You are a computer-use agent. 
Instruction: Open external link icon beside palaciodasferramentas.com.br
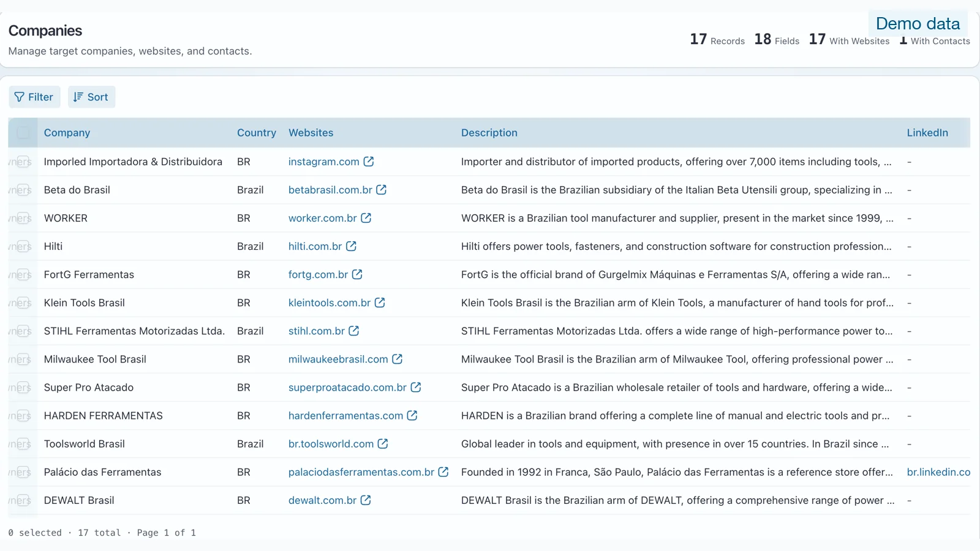(443, 471)
